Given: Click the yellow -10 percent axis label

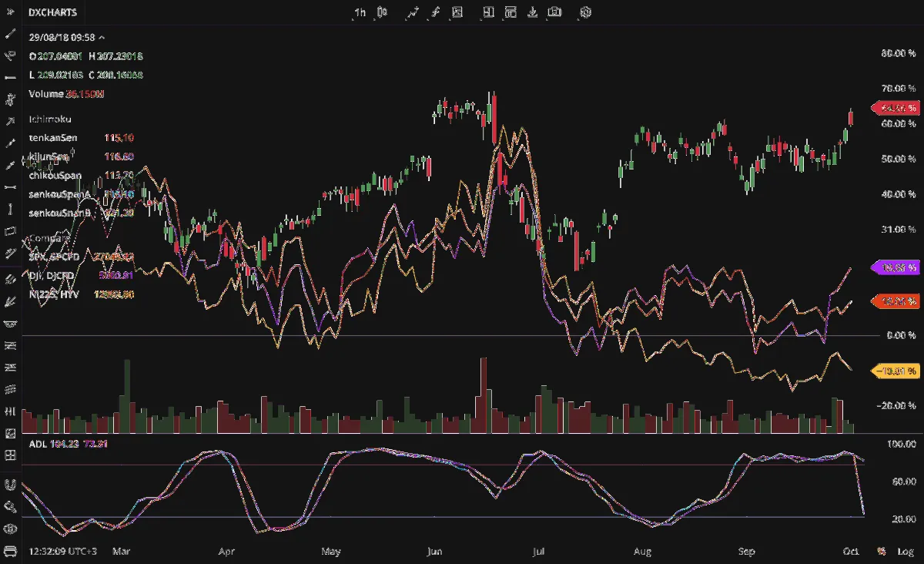Looking at the screenshot, I should [896, 371].
